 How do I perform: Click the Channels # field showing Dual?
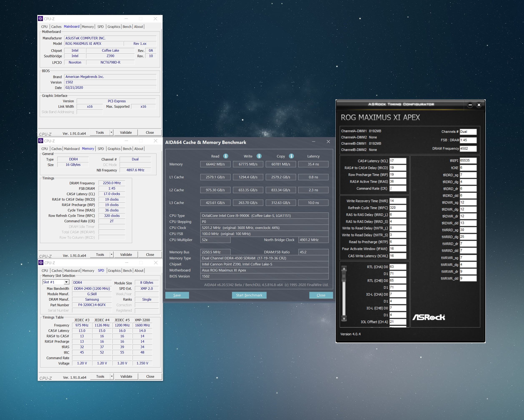pyautogui.click(x=468, y=132)
